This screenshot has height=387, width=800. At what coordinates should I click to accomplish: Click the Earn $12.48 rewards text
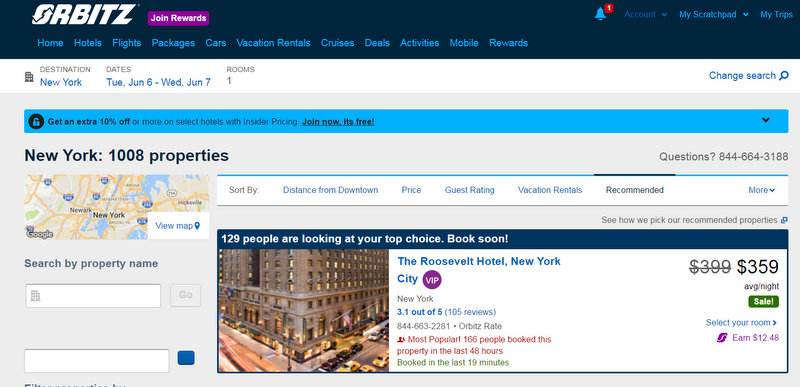[x=755, y=338]
